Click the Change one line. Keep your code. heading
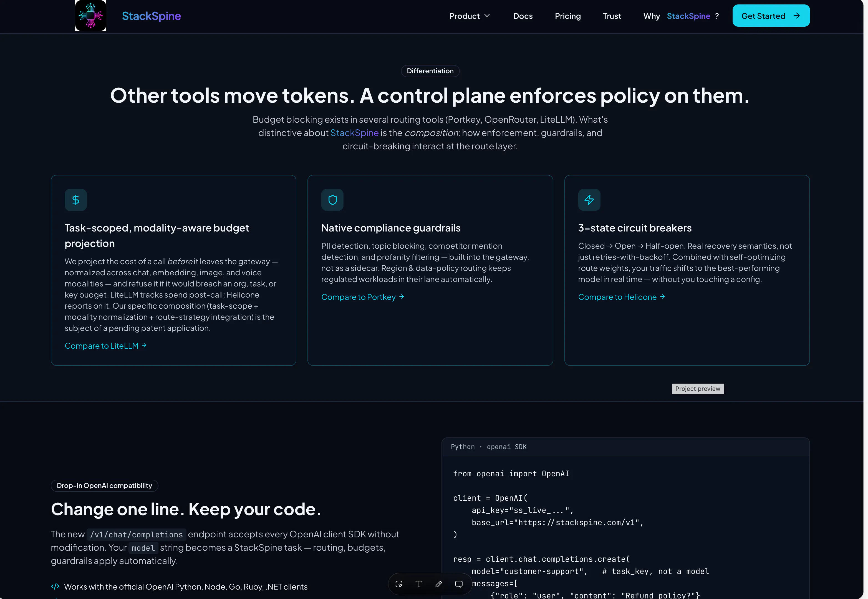 pos(186,509)
